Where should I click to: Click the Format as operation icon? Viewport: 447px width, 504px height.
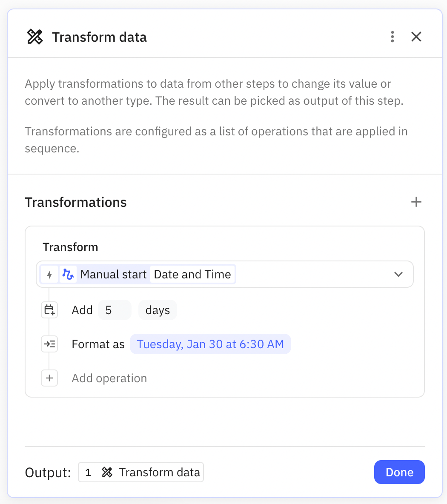(49, 344)
